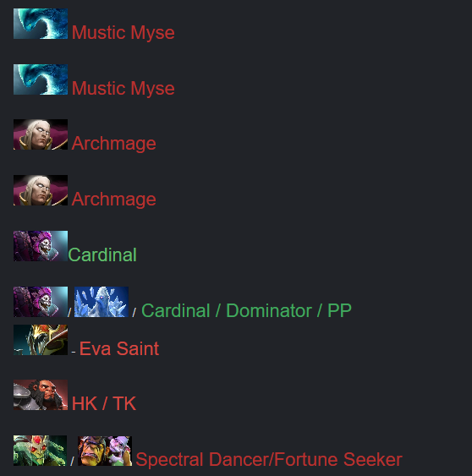Open the standalone green Cardinal link
This screenshot has width=472, height=476.
point(102,254)
